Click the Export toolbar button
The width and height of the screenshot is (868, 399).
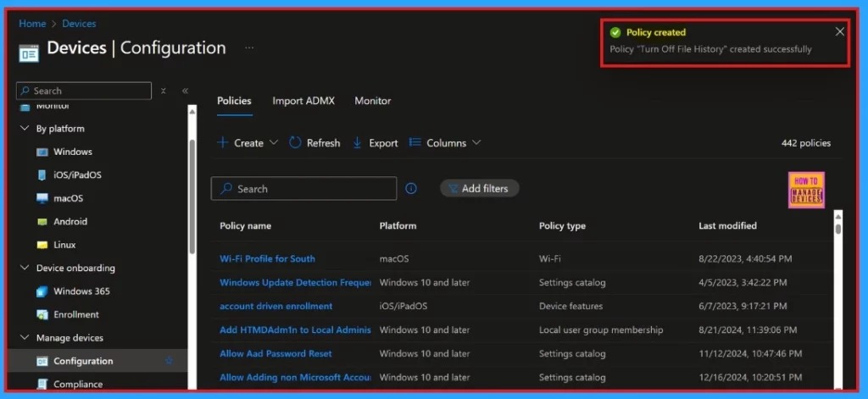[x=375, y=143]
